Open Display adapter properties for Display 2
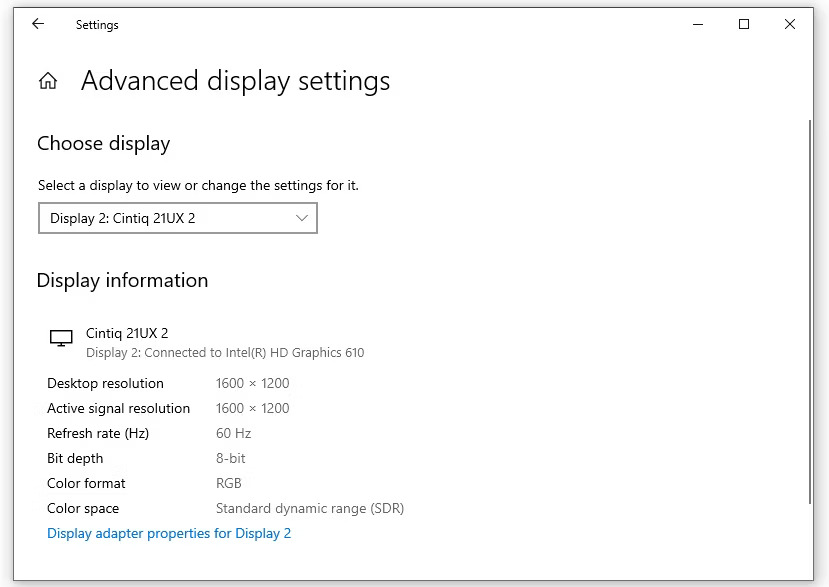This screenshot has width=829, height=587. click(169, 533)
